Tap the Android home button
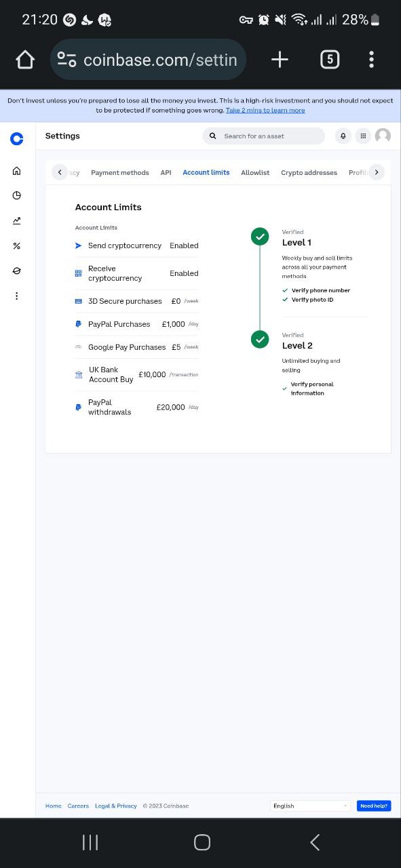The image size is (401, 868). pyautogui.click(x=202, y=842)
